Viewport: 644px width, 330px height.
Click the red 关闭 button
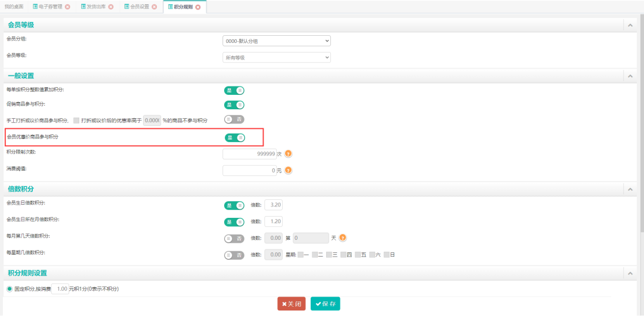click(x=291, y=304)
